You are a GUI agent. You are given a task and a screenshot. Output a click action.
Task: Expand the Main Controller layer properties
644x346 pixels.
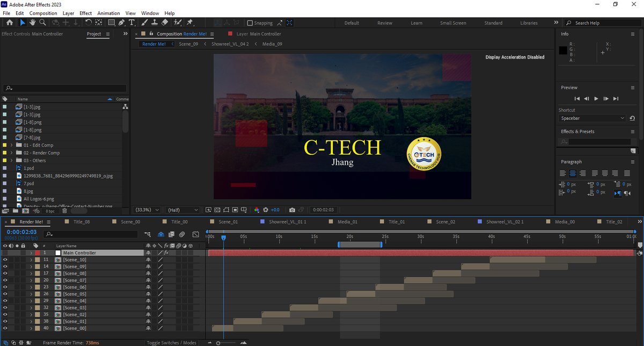coord(31,253)
